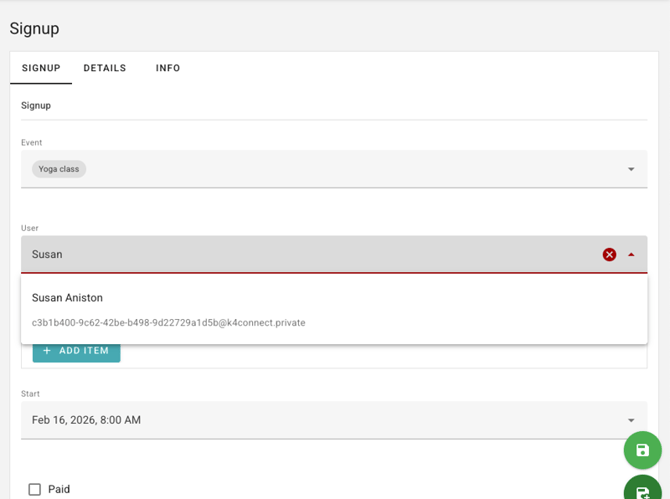
Task: Click the Yoga class chip
Action: (x=59, y=169)
